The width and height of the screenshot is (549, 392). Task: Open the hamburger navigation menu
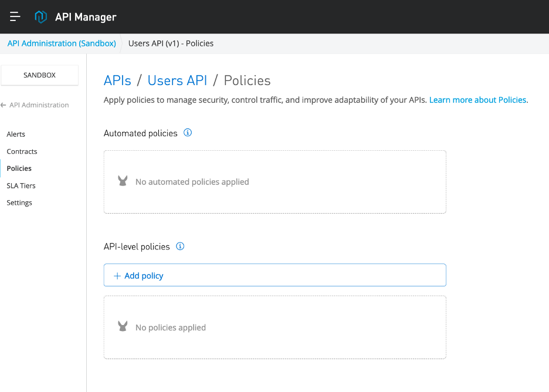[x=15, y=16]
